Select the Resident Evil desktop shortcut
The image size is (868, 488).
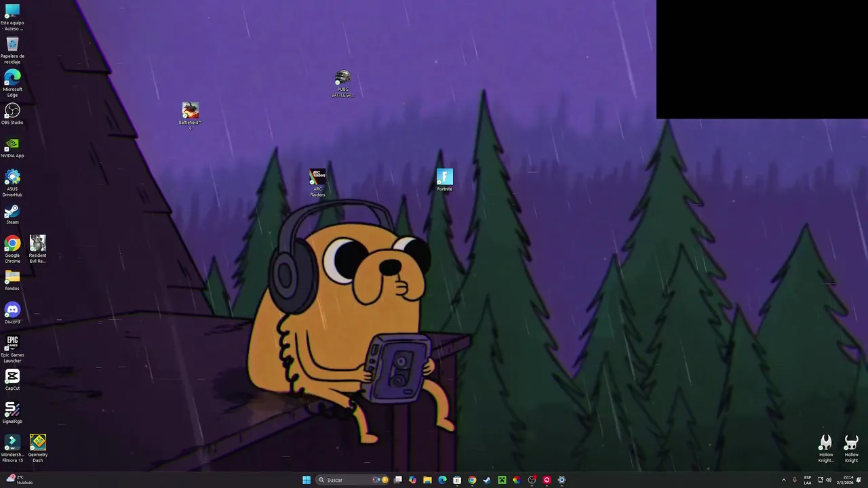(37, 249)
